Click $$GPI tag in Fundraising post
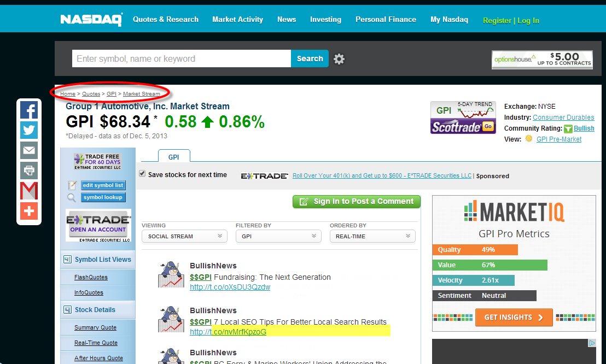The width and height of the screenshot is (606, 364). [x=201, y=277]
